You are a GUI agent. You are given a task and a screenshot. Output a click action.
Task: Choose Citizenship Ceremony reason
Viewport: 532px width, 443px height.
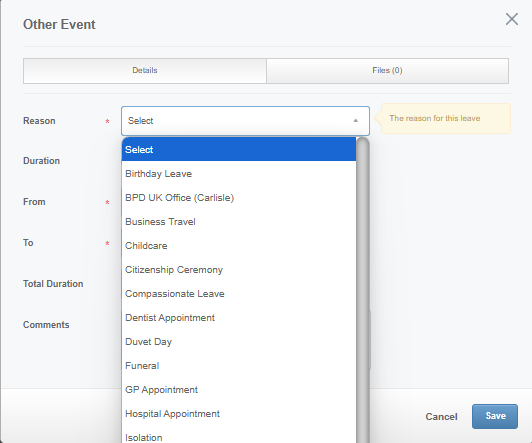[x=239, y=270]
